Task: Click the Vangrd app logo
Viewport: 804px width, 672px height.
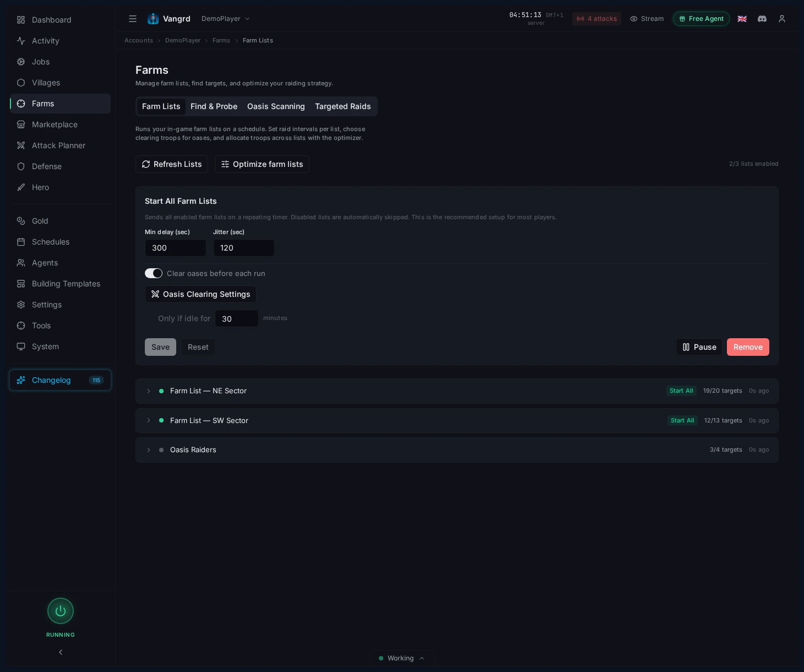Action: point(153,18)
